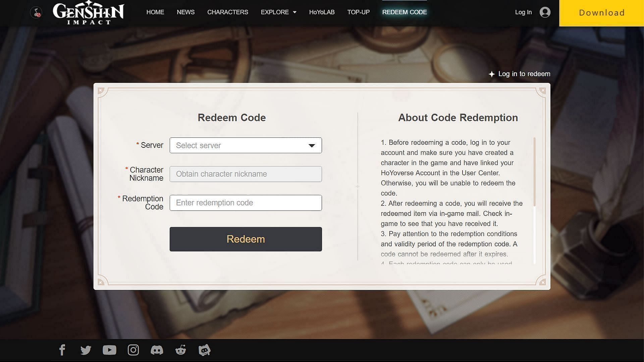This screenshot has height=362, width=644.
Task: Click the REDEEM CODE menu item
Action: 404,12
